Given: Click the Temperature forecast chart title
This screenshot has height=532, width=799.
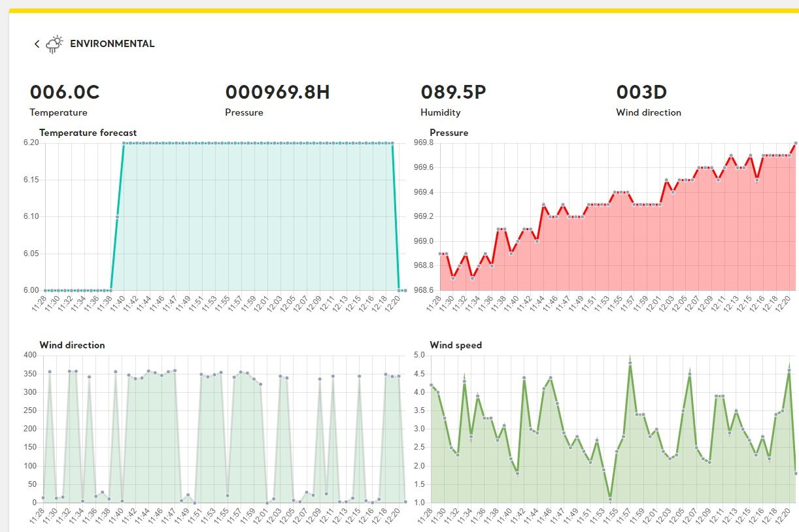Looking at the screenshot, I should pyautogui.click(x=88, y=133).
